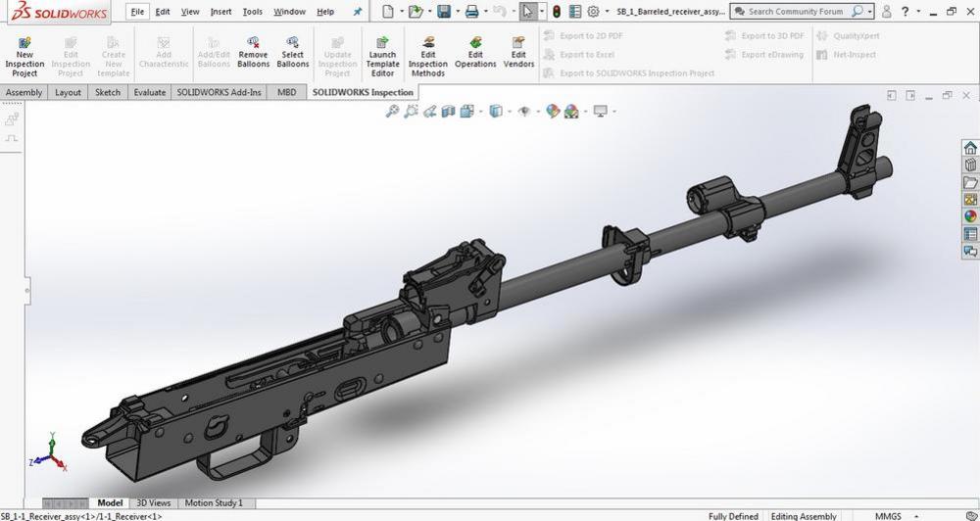This screenshot has height=521, width=980.
Task: Switch to the MBD tab
Action: [x=287, y=92]
